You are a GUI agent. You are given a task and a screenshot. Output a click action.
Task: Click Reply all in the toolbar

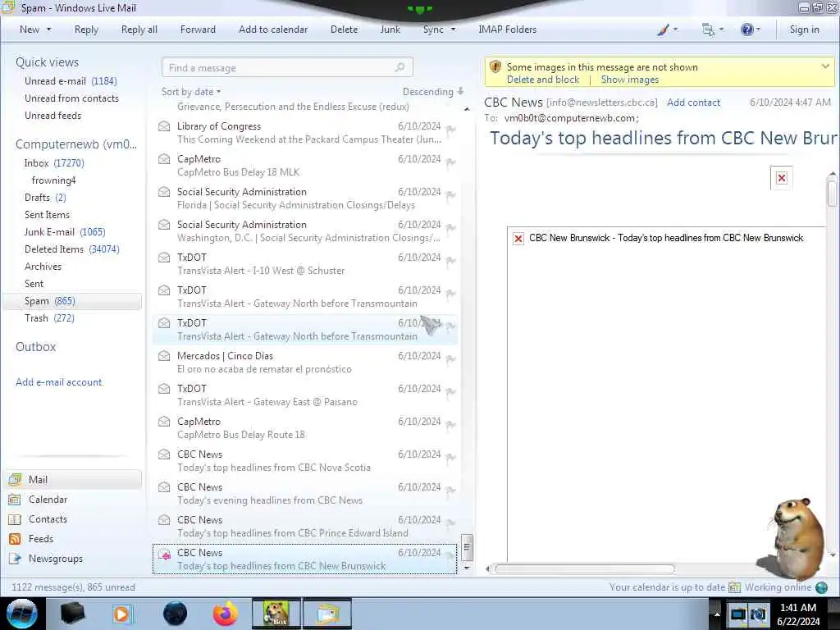point(139,30)
